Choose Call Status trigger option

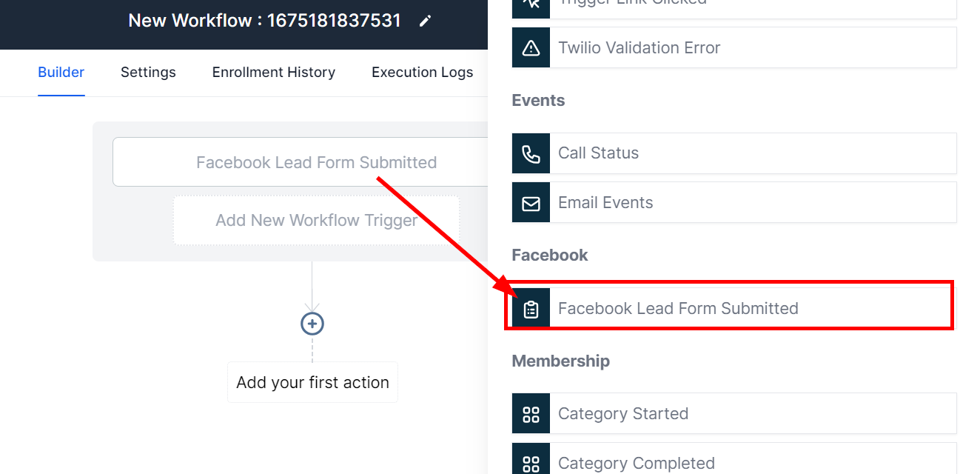[751, 153]
